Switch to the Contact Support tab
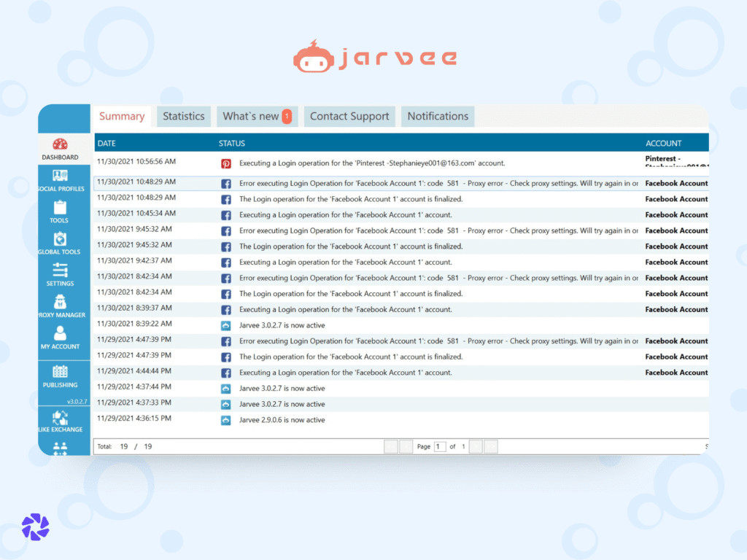Screen dimensions: 747x560 click(349, 116)
